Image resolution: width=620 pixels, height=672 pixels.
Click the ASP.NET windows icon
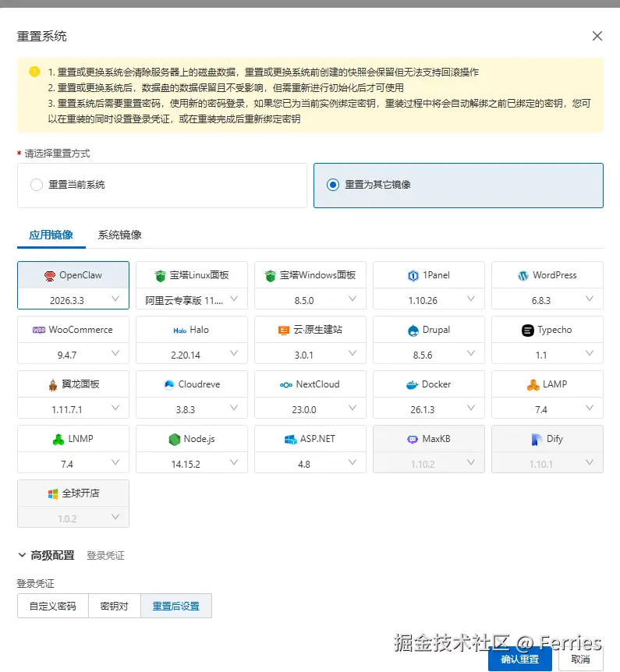(x=290, y=439)
